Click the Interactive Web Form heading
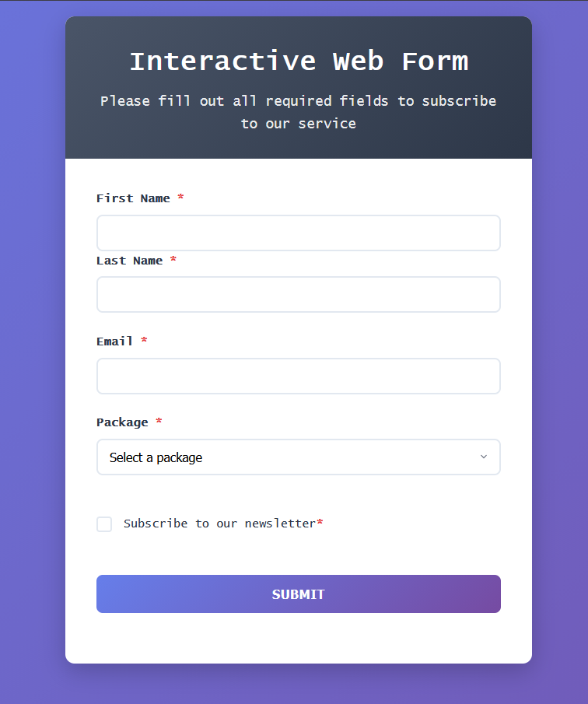The height and width of the screenshot is (704, 588). click(x=299, y=61)
